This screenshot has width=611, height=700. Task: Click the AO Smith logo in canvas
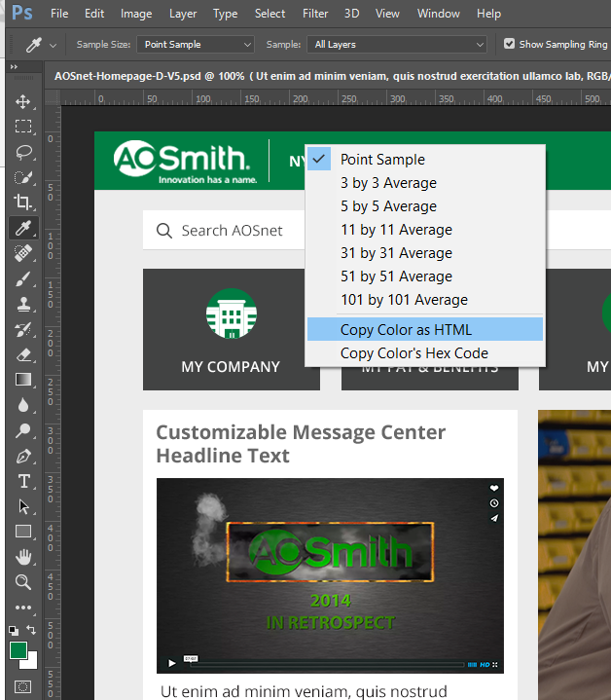[x=186, y=162]
